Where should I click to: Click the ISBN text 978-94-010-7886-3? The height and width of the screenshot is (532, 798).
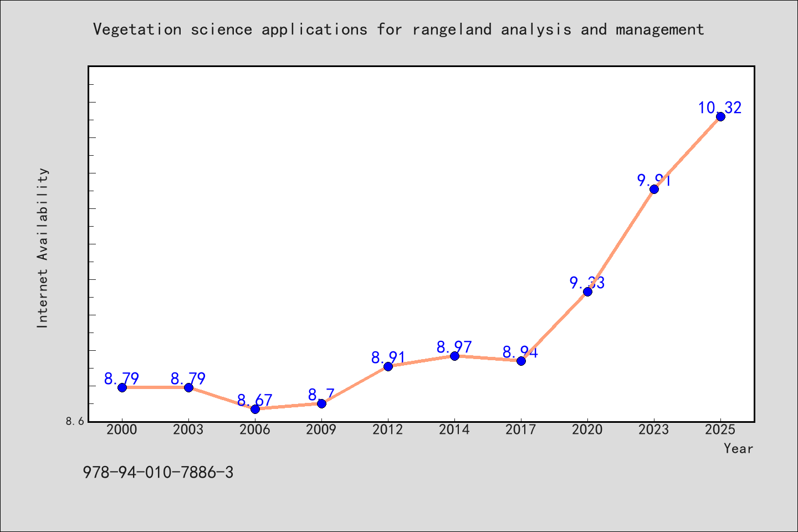click(x=158, y=473)
